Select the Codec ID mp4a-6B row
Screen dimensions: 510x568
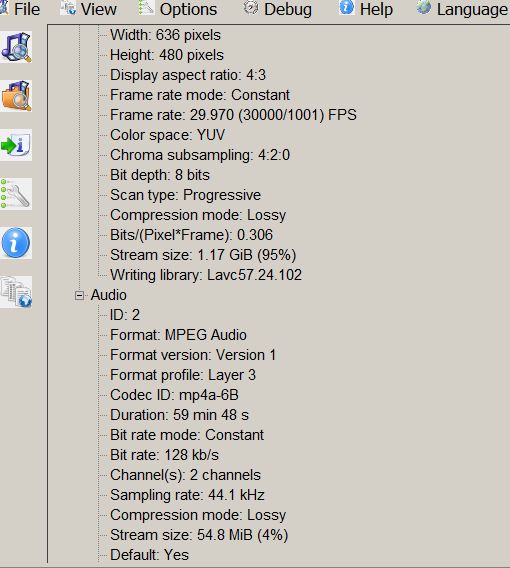[x=174, y=395]
